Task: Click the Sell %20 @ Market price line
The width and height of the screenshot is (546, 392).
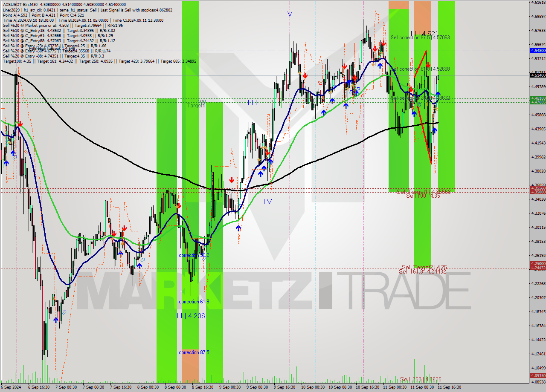Action: click(63, 25)
